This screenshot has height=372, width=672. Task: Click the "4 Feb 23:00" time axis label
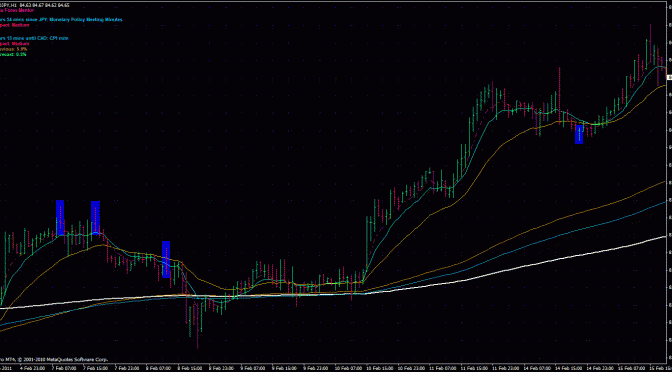(x=32, y=368)
